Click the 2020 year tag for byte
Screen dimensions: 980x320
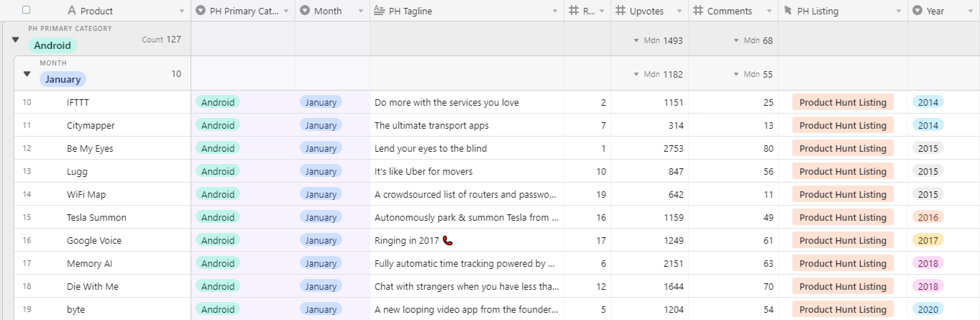pos(928,309)
